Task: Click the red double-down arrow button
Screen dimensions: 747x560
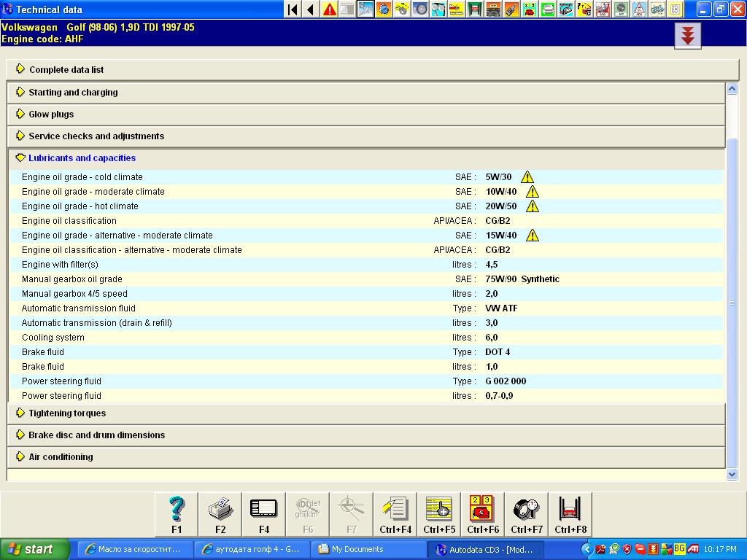Action: click(x=688, y=35)
